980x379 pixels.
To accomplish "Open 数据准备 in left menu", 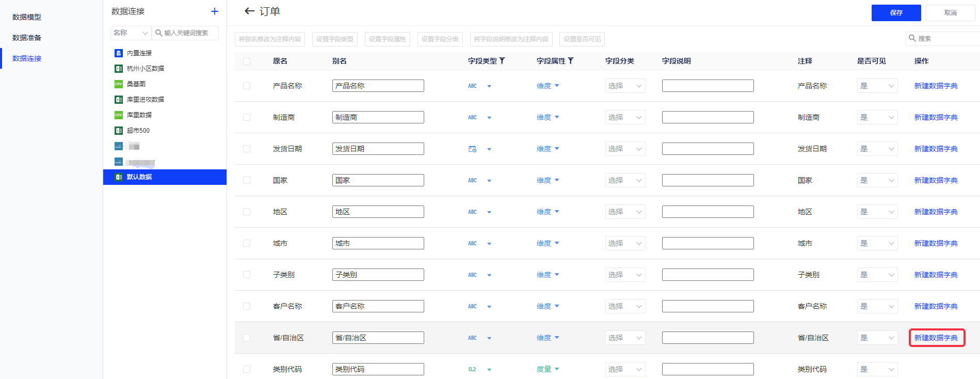I will click(x=27, y=38).
